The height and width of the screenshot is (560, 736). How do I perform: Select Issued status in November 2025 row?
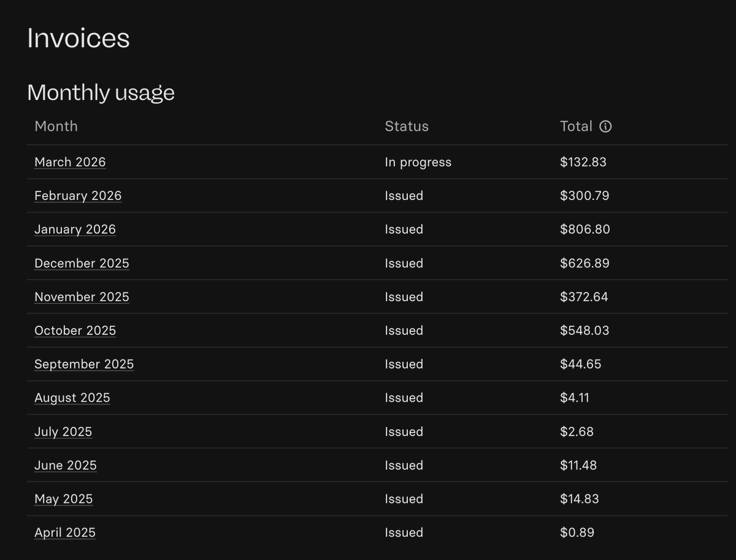tap(404, 297)
